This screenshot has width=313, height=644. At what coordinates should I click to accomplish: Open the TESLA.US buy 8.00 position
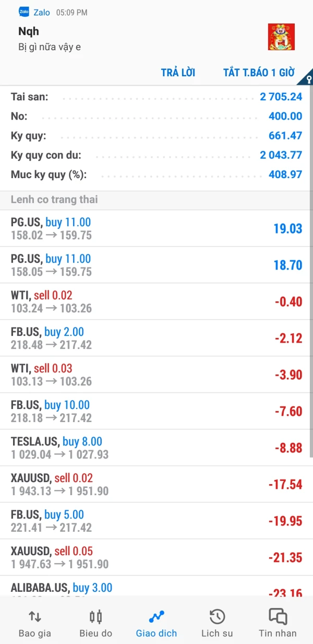156,448
